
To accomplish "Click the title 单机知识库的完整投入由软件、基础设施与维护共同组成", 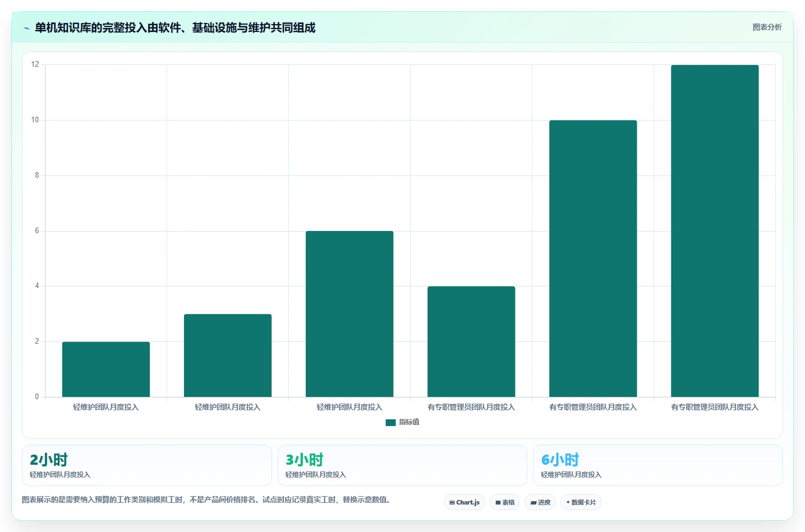I will pyautogui.click(x=175, y=27).
